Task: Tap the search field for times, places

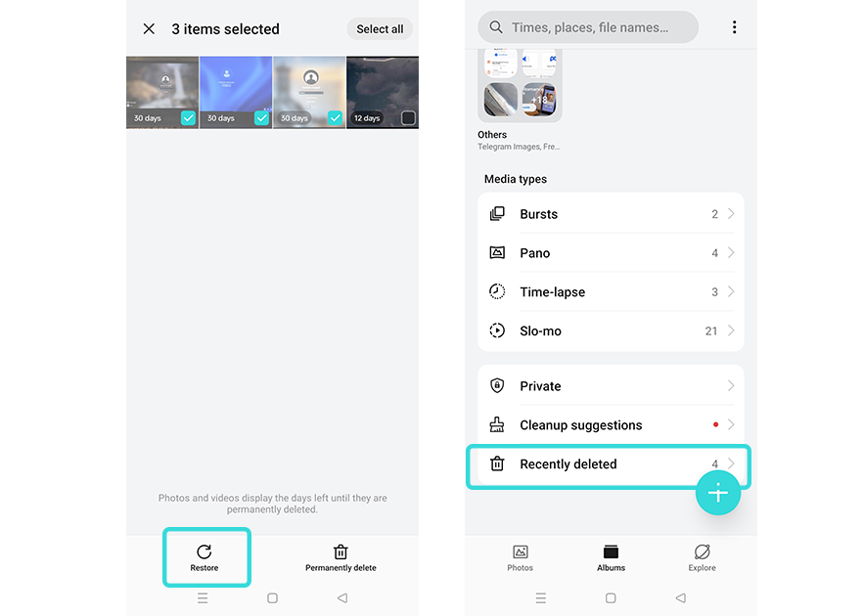Action: [x=588, y=27]
